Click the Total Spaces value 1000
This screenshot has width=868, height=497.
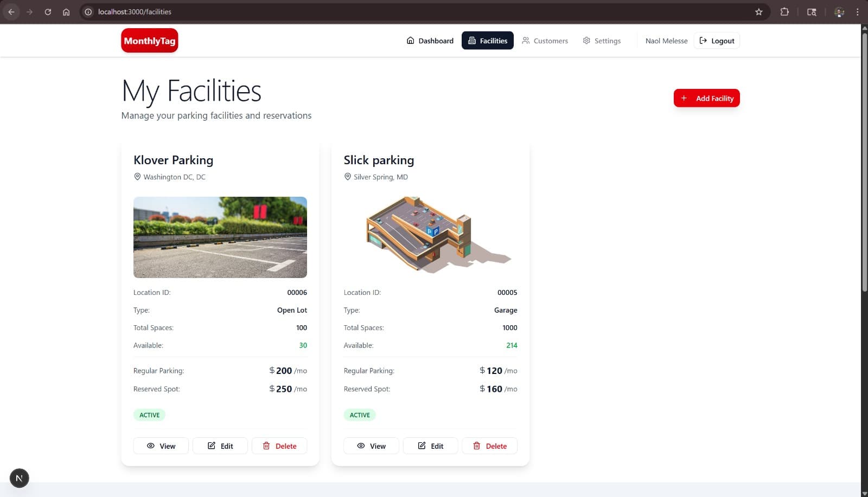tap(510, 328)
